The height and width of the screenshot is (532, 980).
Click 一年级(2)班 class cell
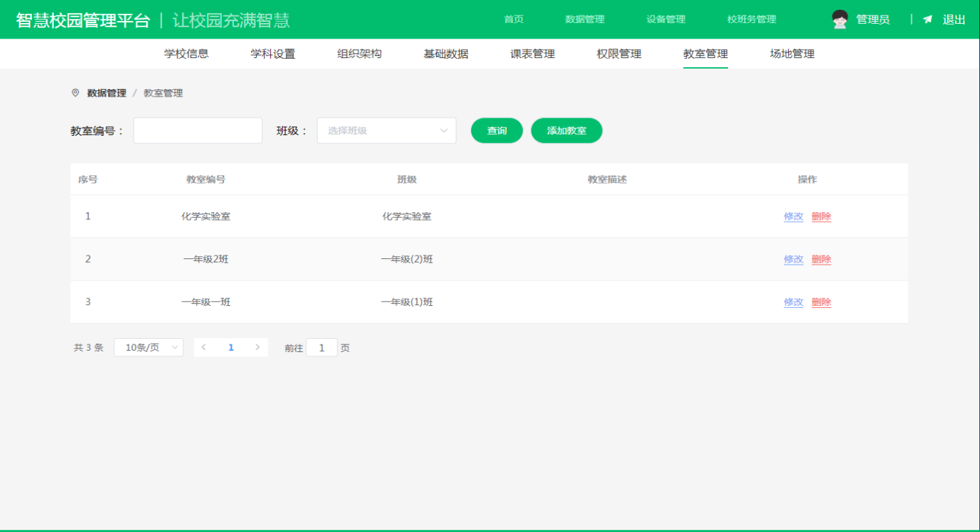407,259
